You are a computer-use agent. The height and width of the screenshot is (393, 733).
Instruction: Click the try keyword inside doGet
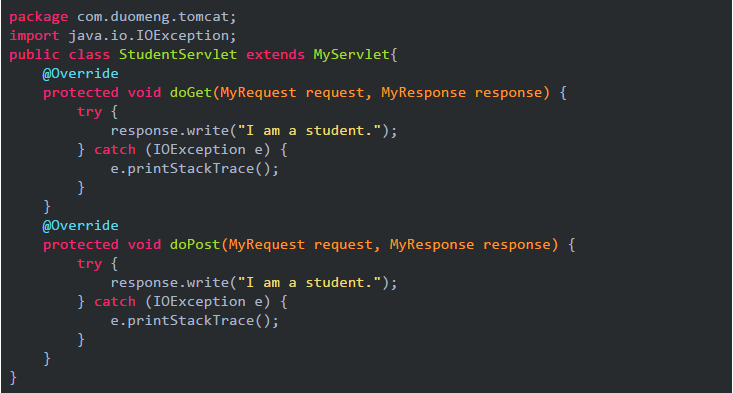89,112
